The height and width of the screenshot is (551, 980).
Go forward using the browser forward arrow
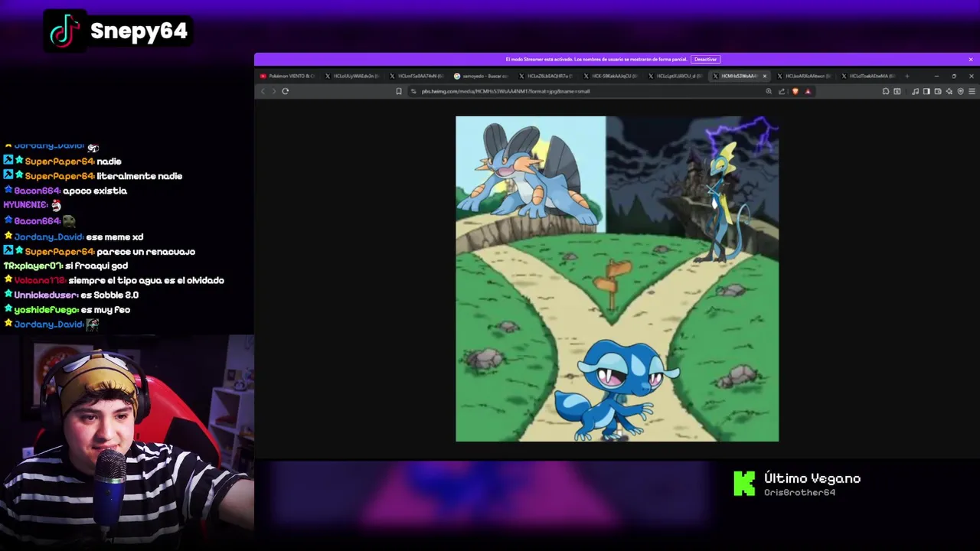tap(273, 91)
